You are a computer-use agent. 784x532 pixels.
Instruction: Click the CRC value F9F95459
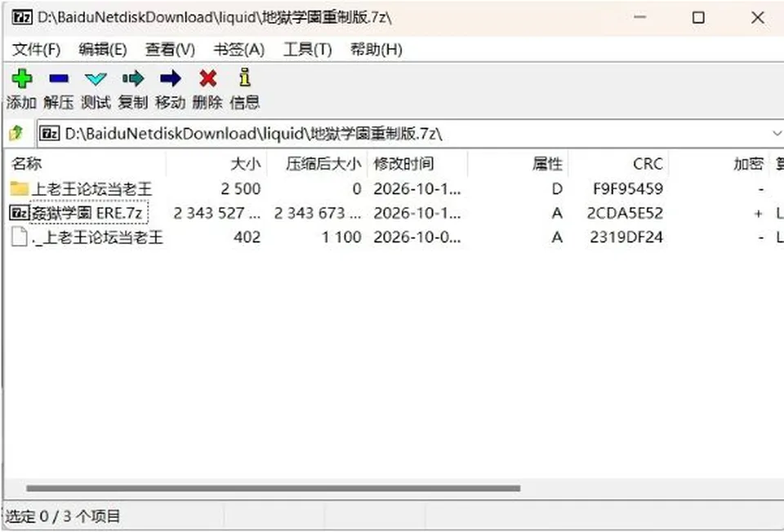[x=628, y=188]
